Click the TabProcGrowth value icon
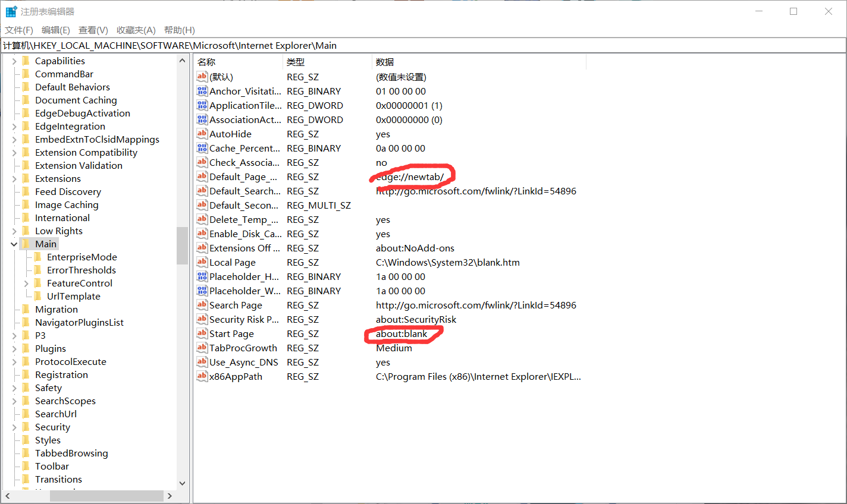This screenshot has height=504, width=847. pos(202,348)
